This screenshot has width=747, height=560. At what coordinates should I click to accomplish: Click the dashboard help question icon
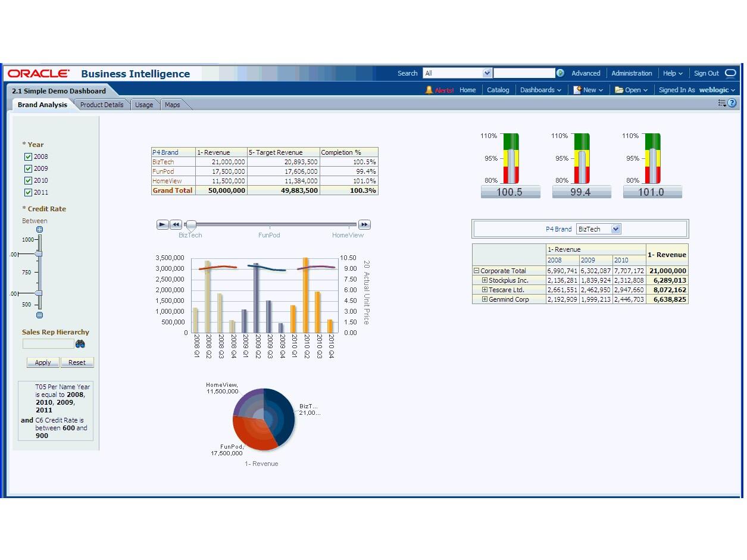732,103
